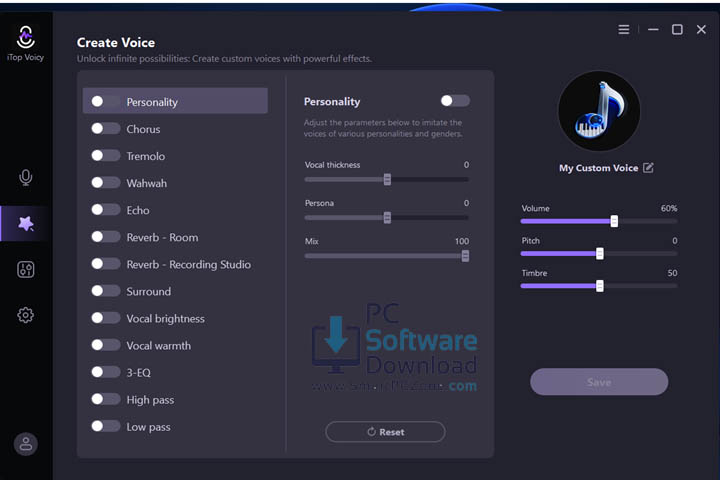Image resolution: width=720 pixels, height=480 pixels.
Task: Select the Low pass row label
Action: pyautogui.click(x=148, y=427)
